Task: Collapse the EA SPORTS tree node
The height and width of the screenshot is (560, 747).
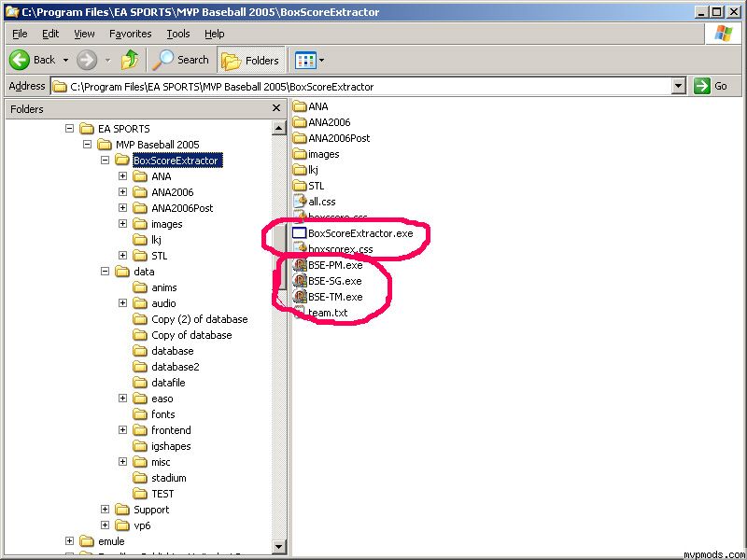Action: point(69,129)
